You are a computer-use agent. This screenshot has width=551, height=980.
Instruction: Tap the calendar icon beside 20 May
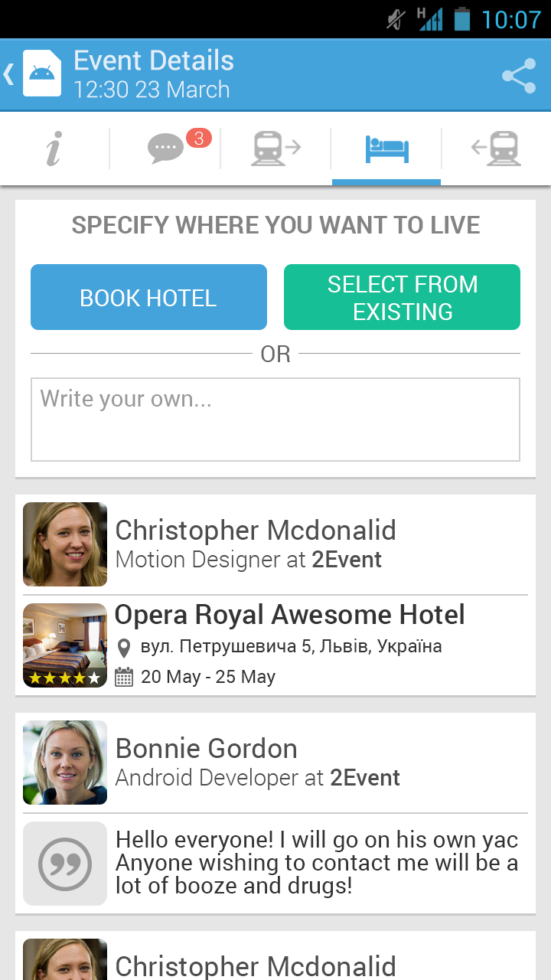tap(124, 677)
